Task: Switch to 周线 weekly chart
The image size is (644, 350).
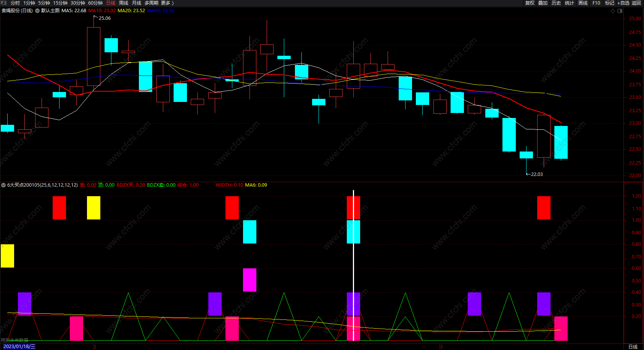Action: tap(124, 3)
